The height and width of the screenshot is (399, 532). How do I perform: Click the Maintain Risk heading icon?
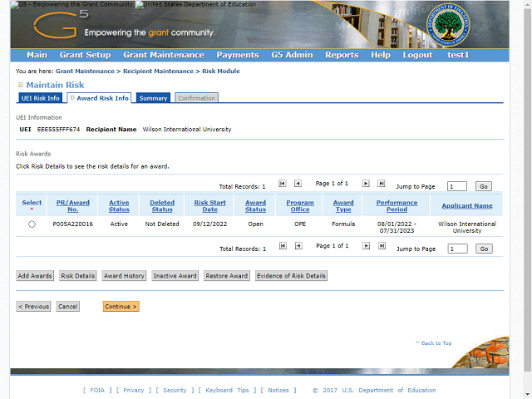pyautogui.click(x=20, y=85)
